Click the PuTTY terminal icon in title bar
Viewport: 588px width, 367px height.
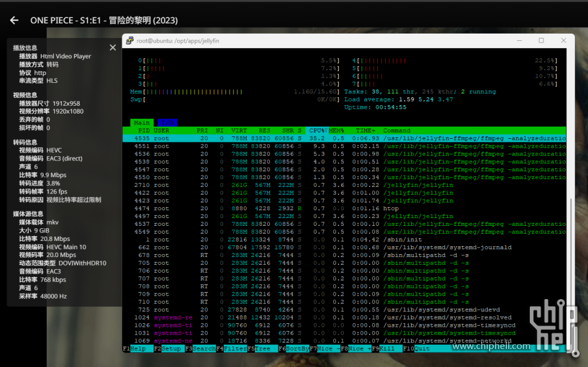pyautogui.click(x=130, y=40)
